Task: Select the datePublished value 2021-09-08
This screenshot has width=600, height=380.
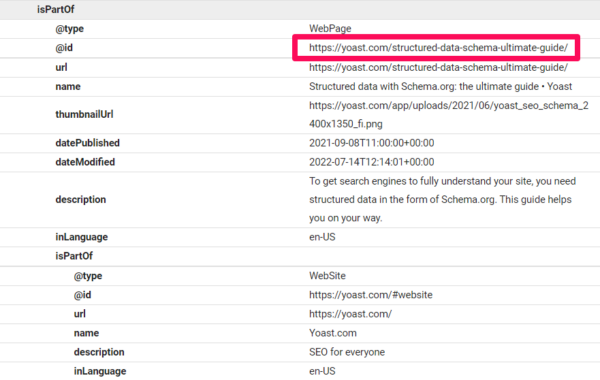Action: (x=372, y=143)
